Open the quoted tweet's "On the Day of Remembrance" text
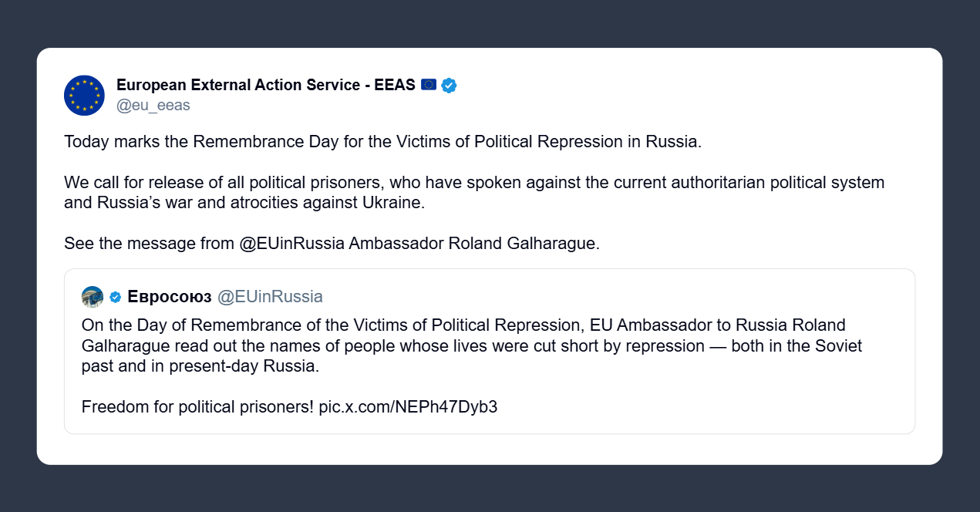980x512 pixels. [470, 345]
